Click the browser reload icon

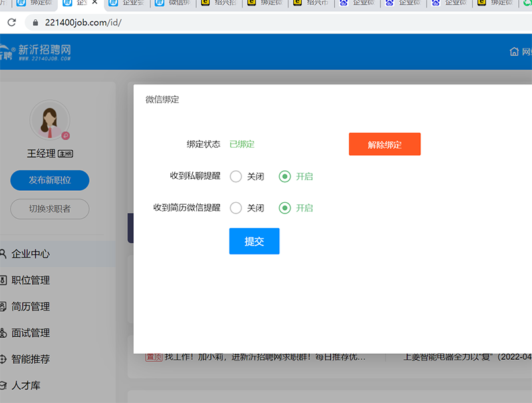coord(11,22)
